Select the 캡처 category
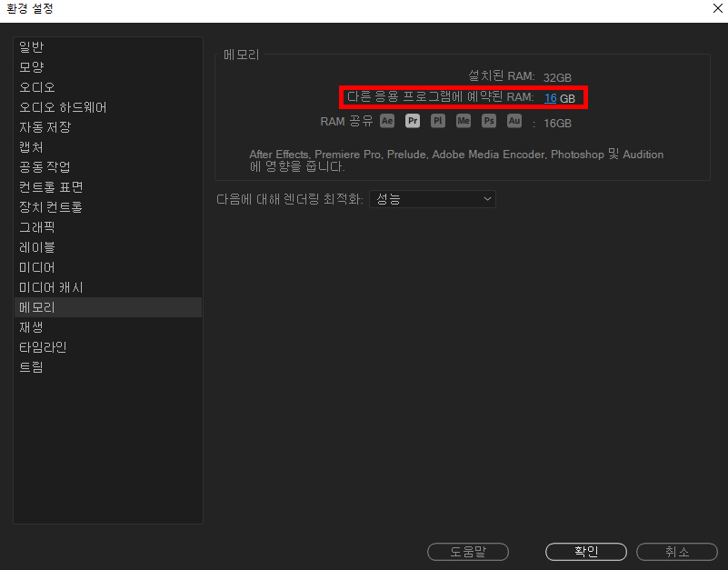This screenshot has height=570, width=728. [108, 146]
